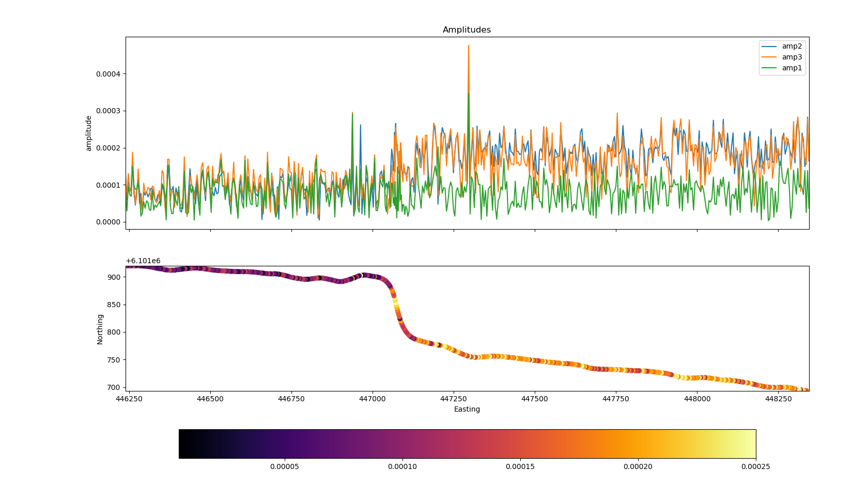Click the 447250 Easting tick label
The image size is (868, 498).
pyautogui.click(x=454, y=399)
